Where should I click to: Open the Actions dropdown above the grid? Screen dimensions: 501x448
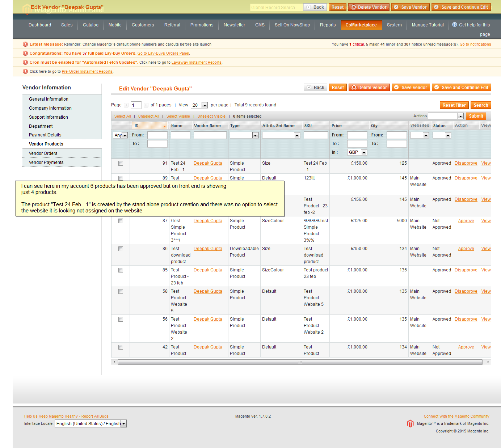446,116
